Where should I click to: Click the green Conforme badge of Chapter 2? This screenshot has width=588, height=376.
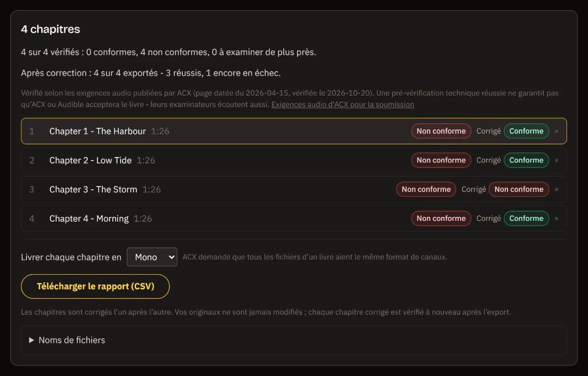point(526,160)
